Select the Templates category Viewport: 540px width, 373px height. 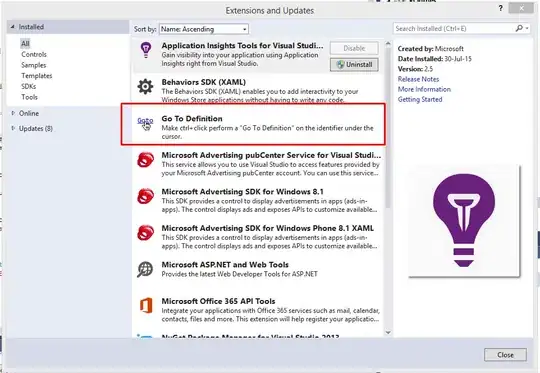tap(37, 76)
